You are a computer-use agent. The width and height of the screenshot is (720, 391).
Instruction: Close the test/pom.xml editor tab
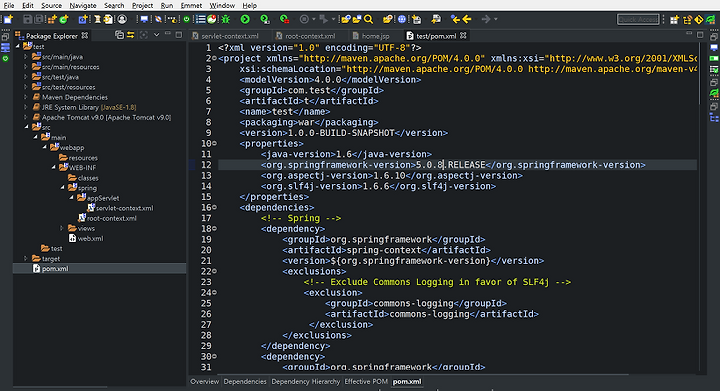[463, 35]
